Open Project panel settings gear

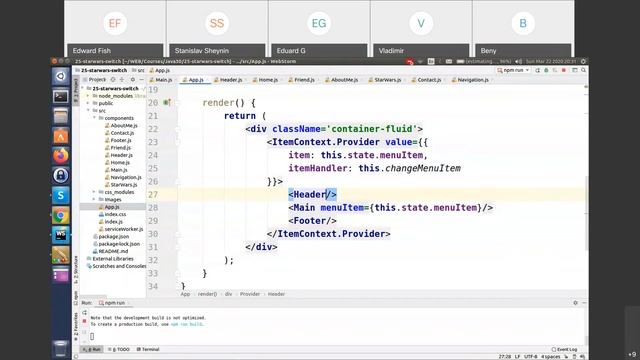pos(133,80)
